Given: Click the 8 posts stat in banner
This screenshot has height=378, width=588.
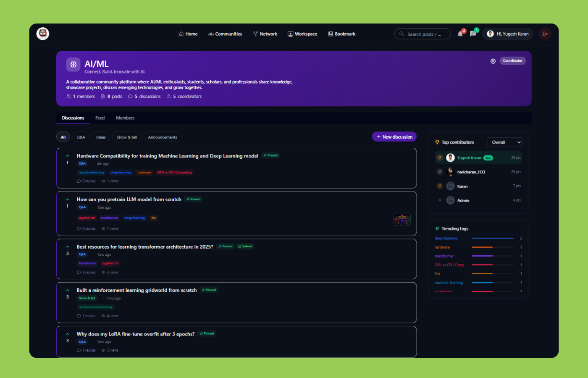Looking at the screenshot, I should pyautogui.click(x=112, y=97).
